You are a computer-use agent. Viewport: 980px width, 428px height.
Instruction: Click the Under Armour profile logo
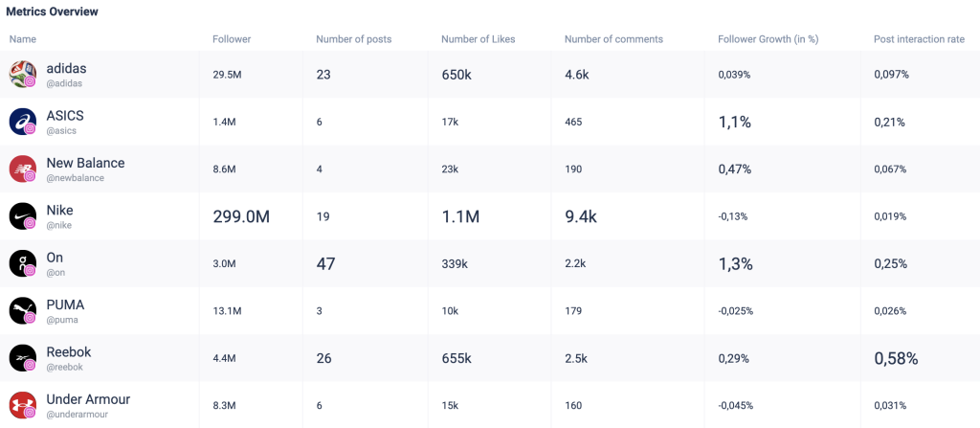(22, 405)
